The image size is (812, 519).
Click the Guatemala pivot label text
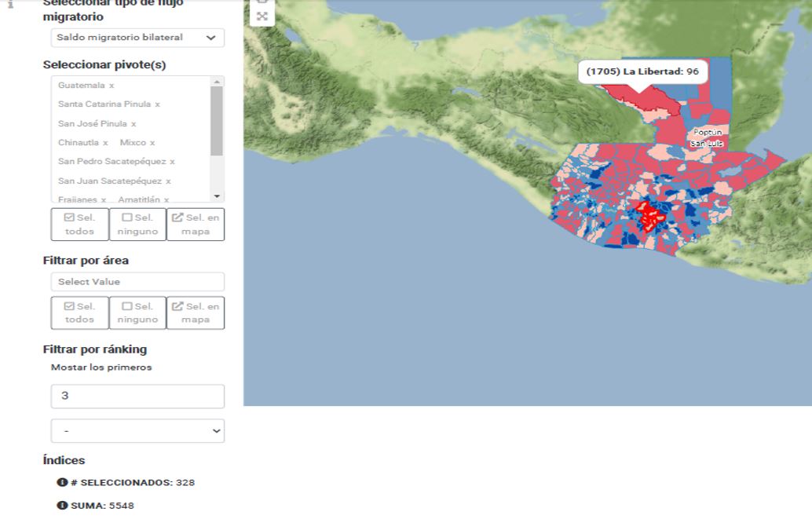tap(82, 86)
